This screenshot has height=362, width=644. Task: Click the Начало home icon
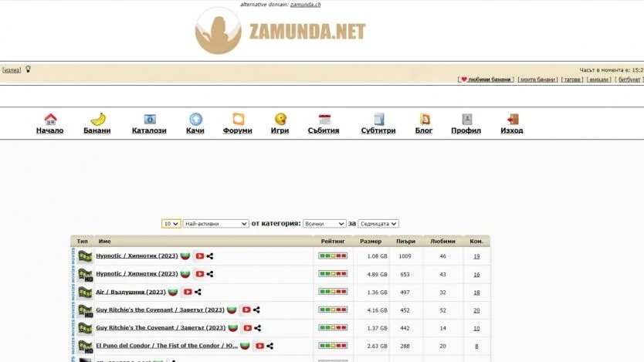tap(50, 119)
